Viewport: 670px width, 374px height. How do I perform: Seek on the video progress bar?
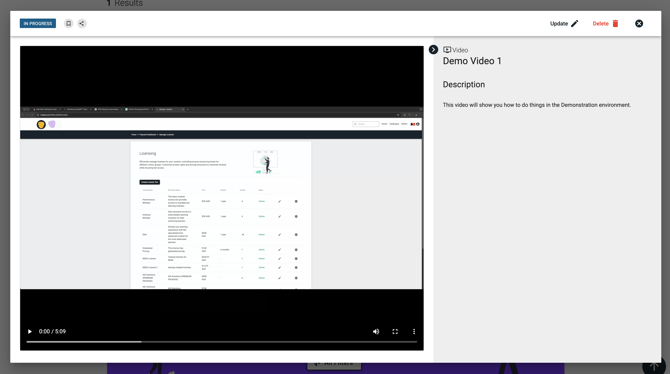[222, 342]
